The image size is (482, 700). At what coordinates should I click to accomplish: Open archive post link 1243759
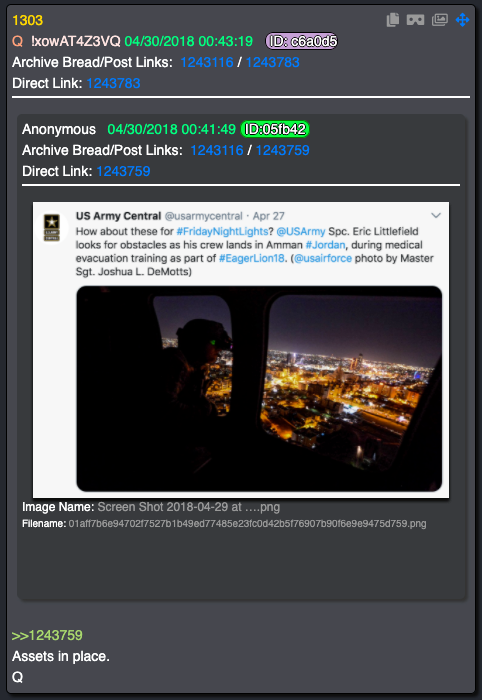point(283,150)
